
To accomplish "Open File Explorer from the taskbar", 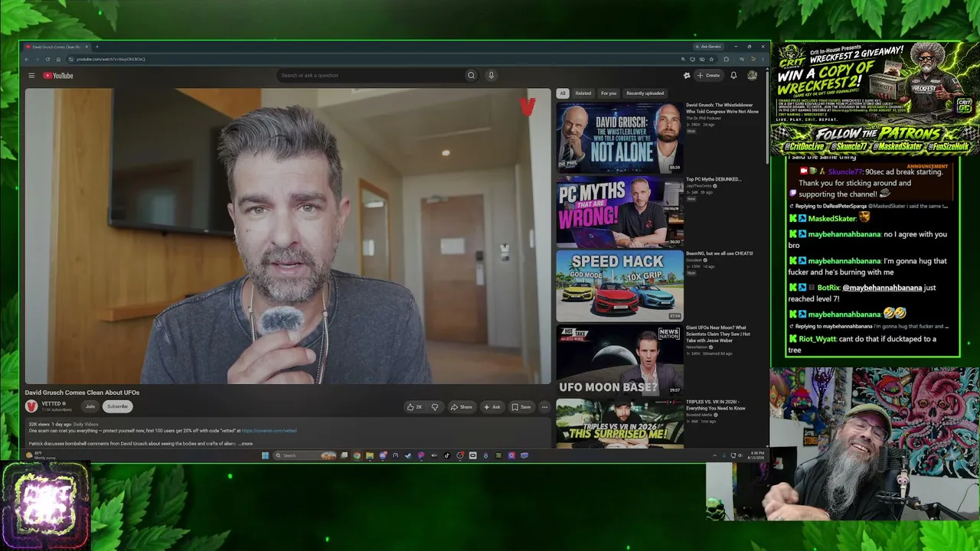I will [x=370, y=455].
